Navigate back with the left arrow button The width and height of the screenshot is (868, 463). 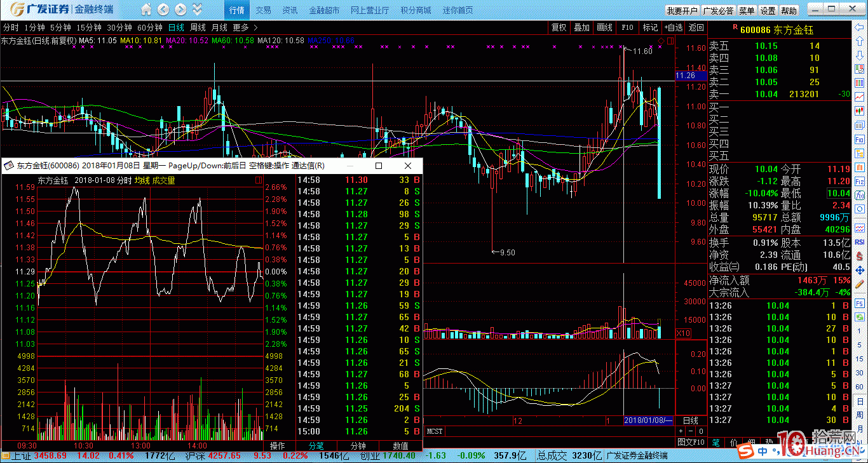[x=163, y=10]
